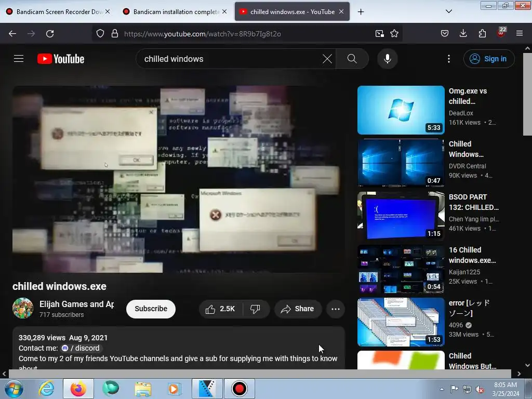The width and height of the screenshot is (532, 399).
Task: Show hidden system tray icons arrow
Action: (x=442, y=389)
